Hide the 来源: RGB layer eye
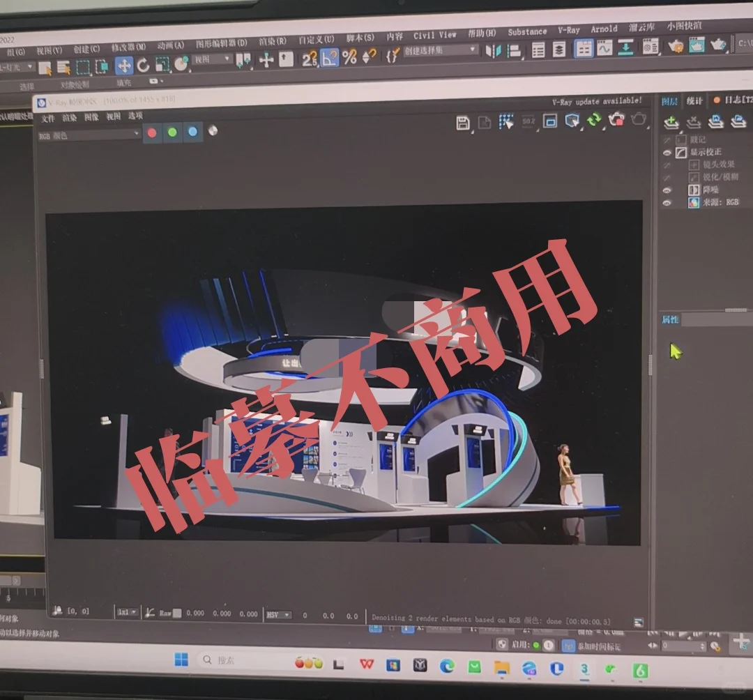753x700 pixels. 667,203
